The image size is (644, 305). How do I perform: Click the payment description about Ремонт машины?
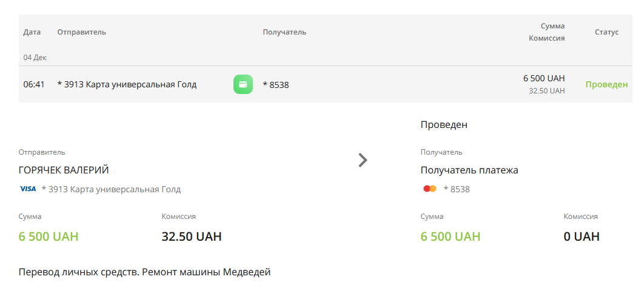tap(144, 272)
